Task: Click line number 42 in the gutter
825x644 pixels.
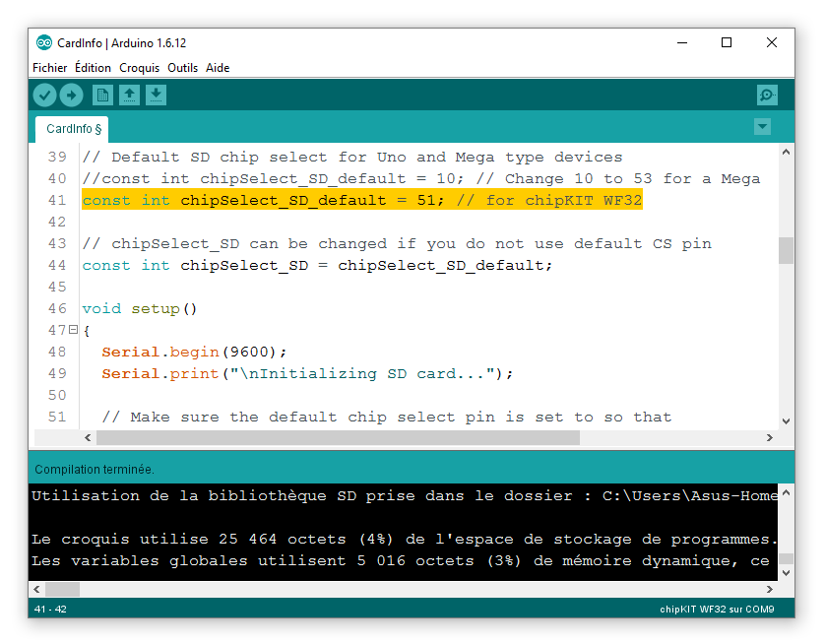Action: tap(57, 222)
